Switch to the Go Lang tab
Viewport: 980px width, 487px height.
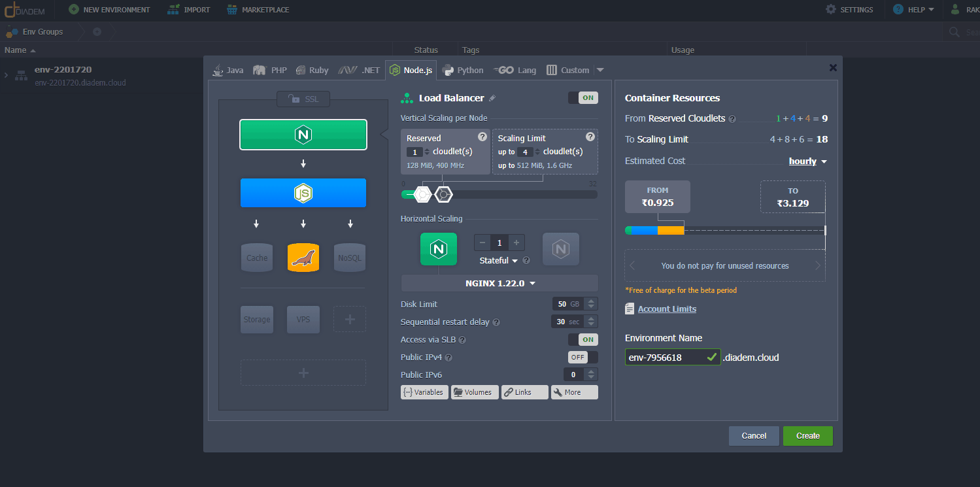click(515, 70)
